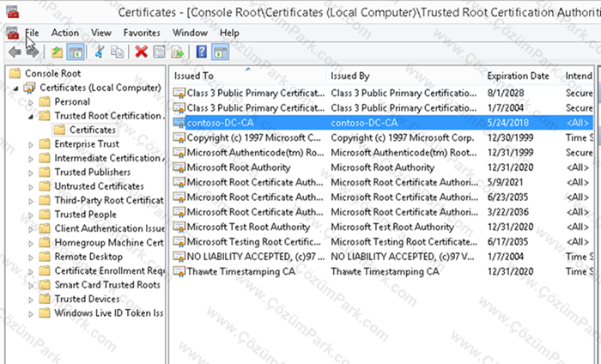Sort by the Expiration Date column header

coord(522,76)
